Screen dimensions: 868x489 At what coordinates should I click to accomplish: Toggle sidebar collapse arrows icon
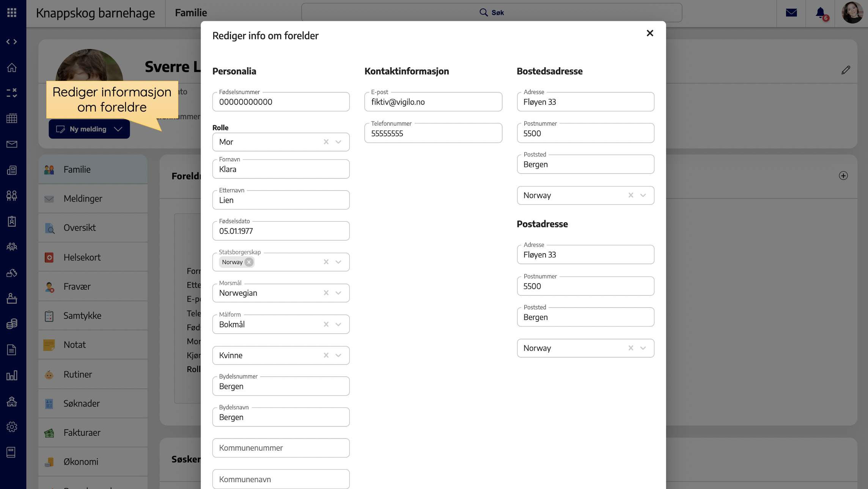[x=12, y=42]
